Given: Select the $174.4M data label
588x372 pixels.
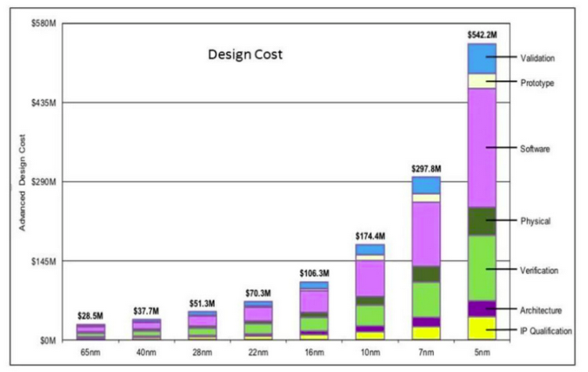Looking at the screenshot, I should tap(370, 236).
